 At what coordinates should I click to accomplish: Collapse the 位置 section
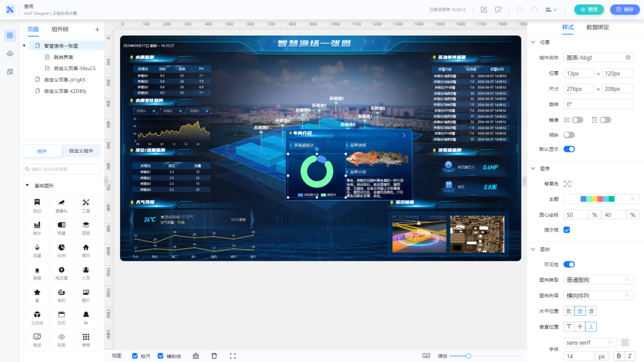click(533, 42)
